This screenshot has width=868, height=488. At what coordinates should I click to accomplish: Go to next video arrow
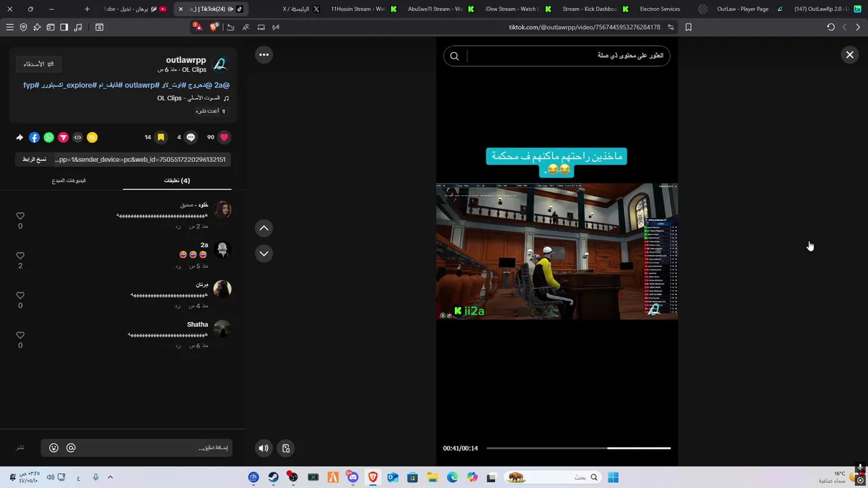[264, 253]
